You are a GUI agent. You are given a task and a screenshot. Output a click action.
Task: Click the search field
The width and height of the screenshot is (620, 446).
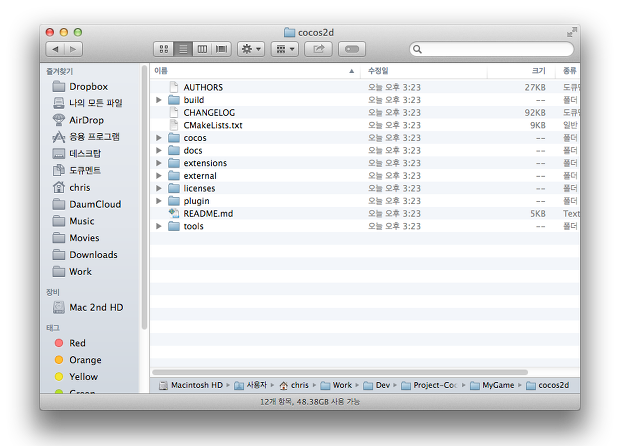click(x=491, y=49)
